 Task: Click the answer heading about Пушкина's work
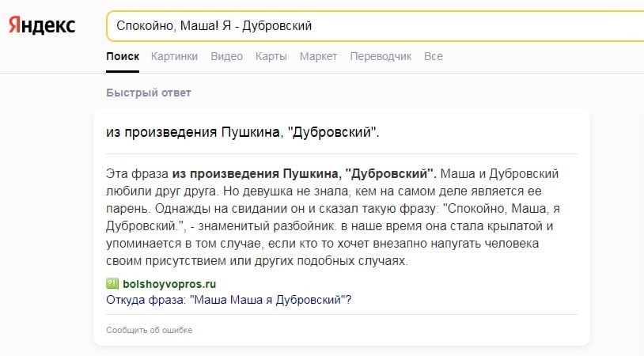(x=243, y=131)
